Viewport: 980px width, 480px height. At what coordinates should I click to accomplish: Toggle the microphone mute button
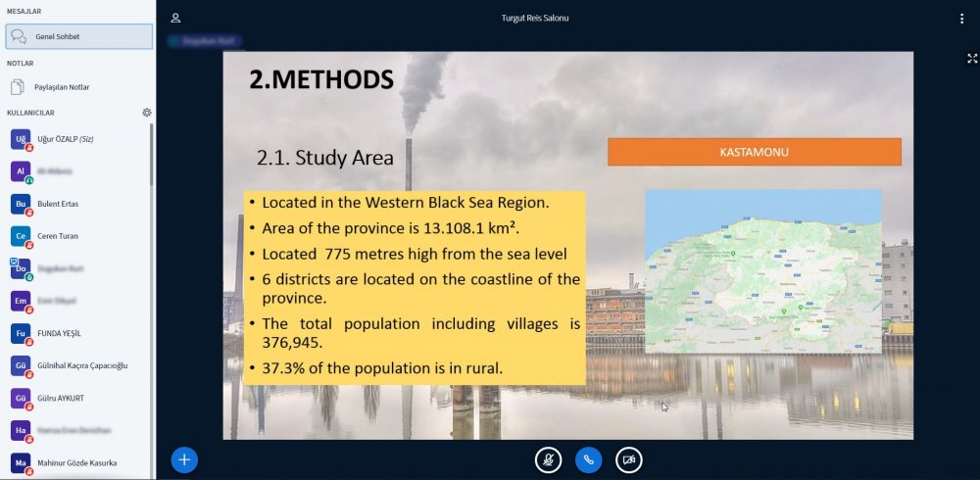click(x=548, y=459)
